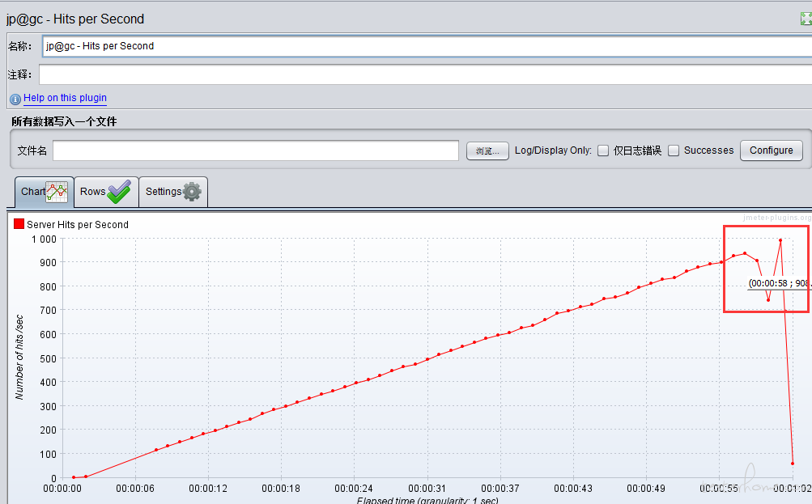Click the 所有数据写入一个文件 section heading
The height and width of the screenshot is (504, 812).
pos(64,121)
